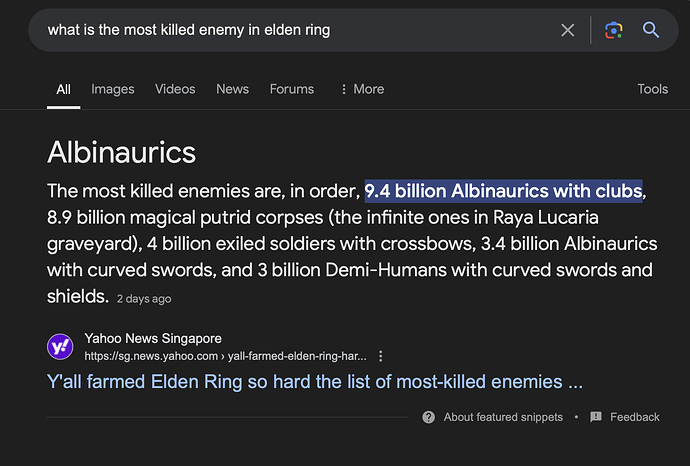Open the Yahoo article title link
The image size is (690, 466).
[x=315, y=382]
